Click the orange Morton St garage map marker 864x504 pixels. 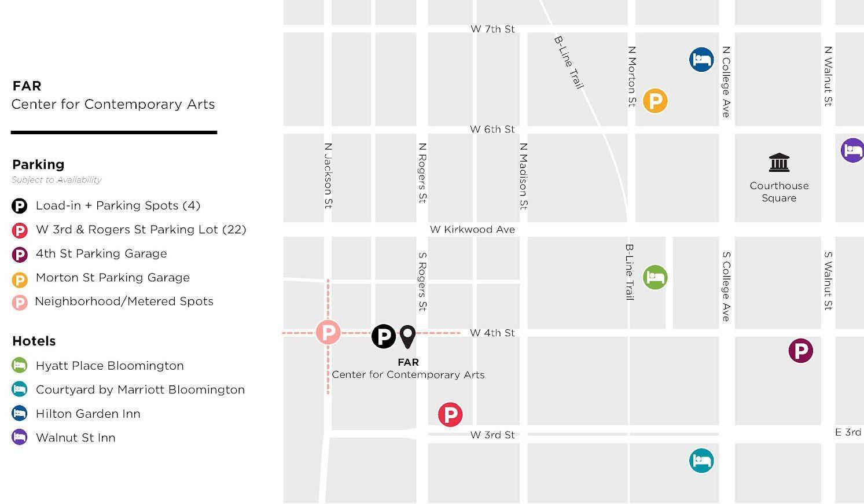coord(655,101)
